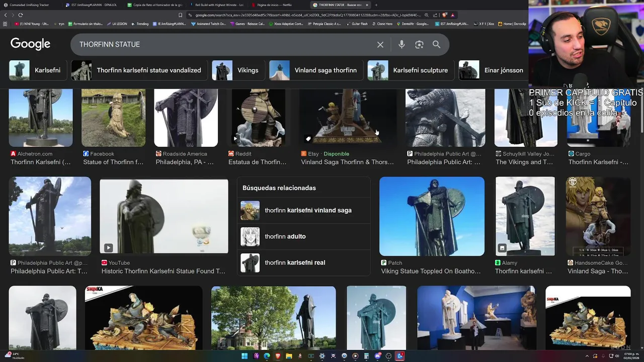
Task: Open the Brave Rewards triangle icon
Action: (452, 15)
